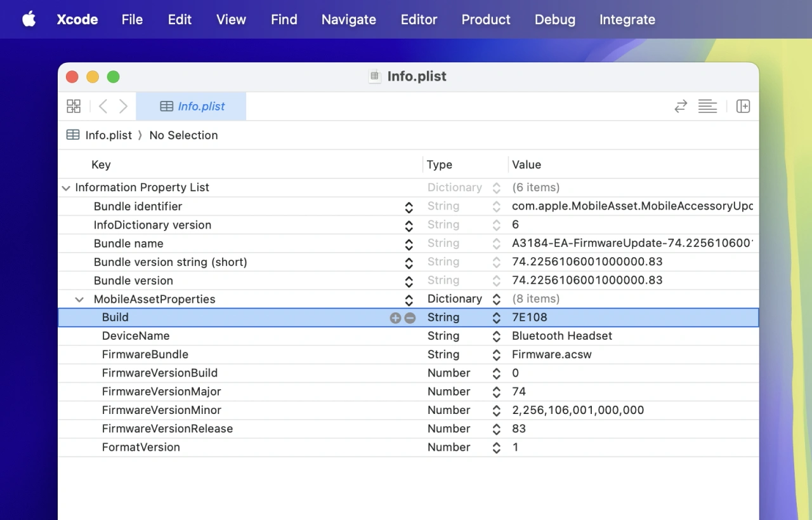Image resolution: width=812 pixels, height=520 pixels.
Task: Open key stepper for Bundle identifier
Action: coord(409,207)
